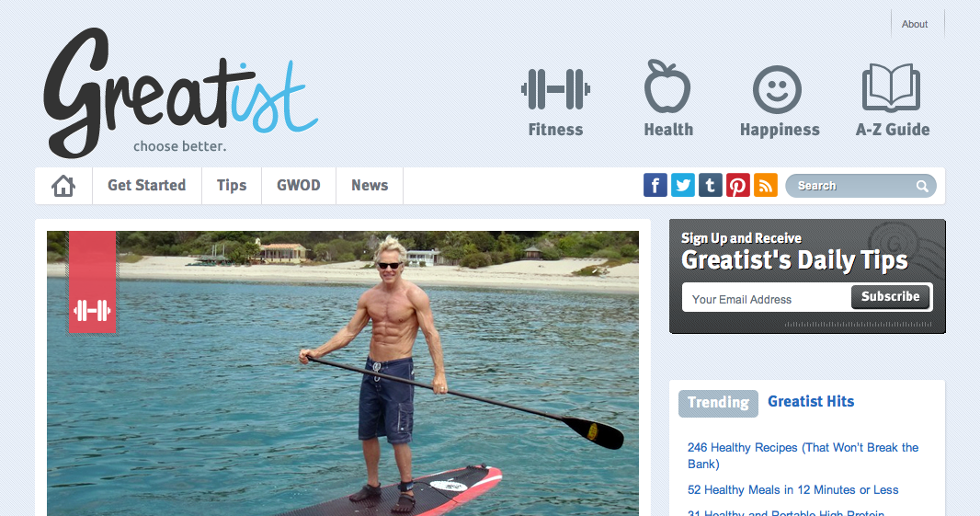
Task: Visit Greatist's Facebook page icon
Action: click(655, 186)
